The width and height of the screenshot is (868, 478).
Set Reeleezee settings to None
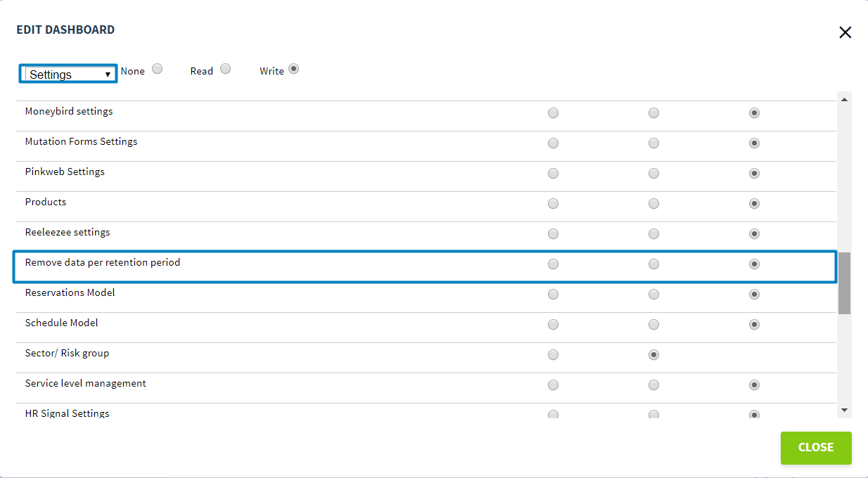(553, 233)
